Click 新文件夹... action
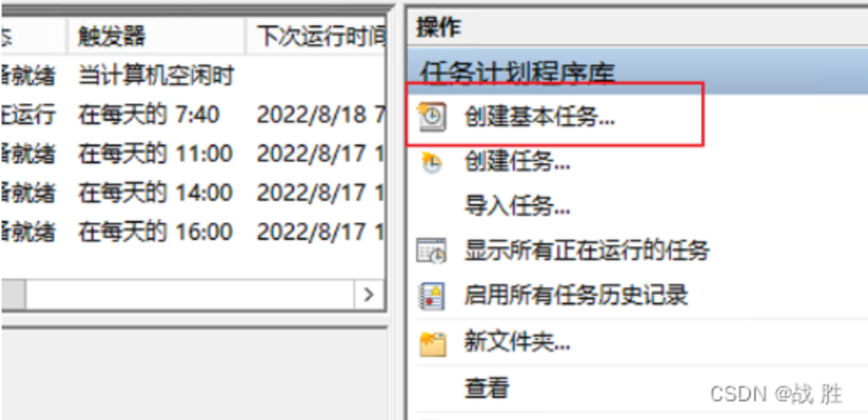Image resolution: width=868 pixels, height=420 pixels. [x=517, y=341]
